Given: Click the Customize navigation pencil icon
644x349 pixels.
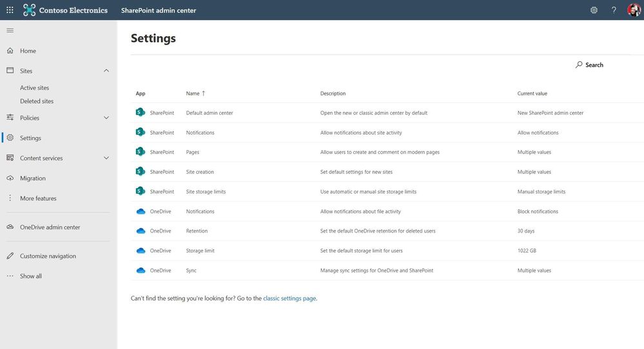Looking at the screenshot, I should [x=10, y=256].
